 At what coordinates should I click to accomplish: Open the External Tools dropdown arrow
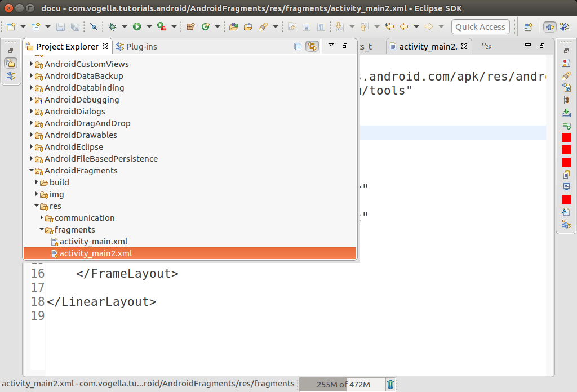click(x=174, y=26)
